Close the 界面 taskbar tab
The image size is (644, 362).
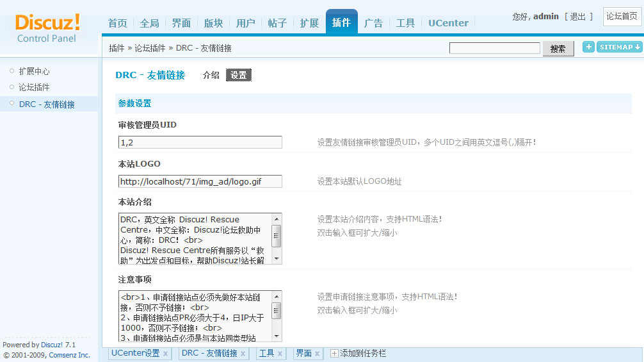pyautogui.click(x=317, y=354)
